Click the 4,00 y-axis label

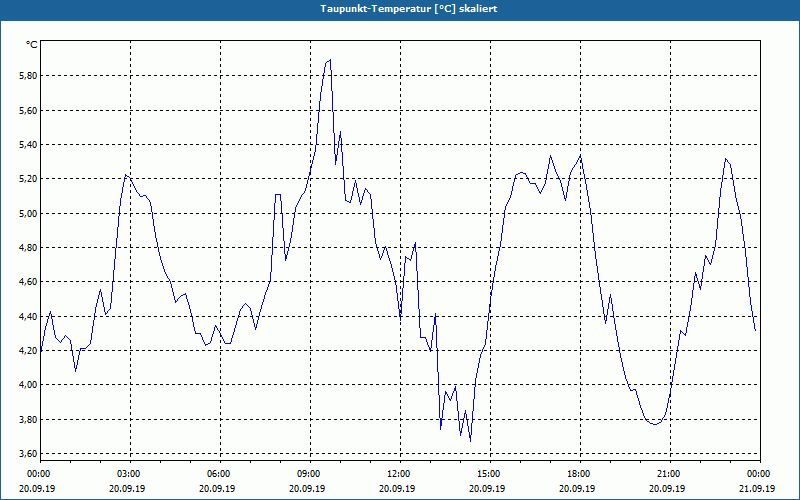tap(28, 385)
